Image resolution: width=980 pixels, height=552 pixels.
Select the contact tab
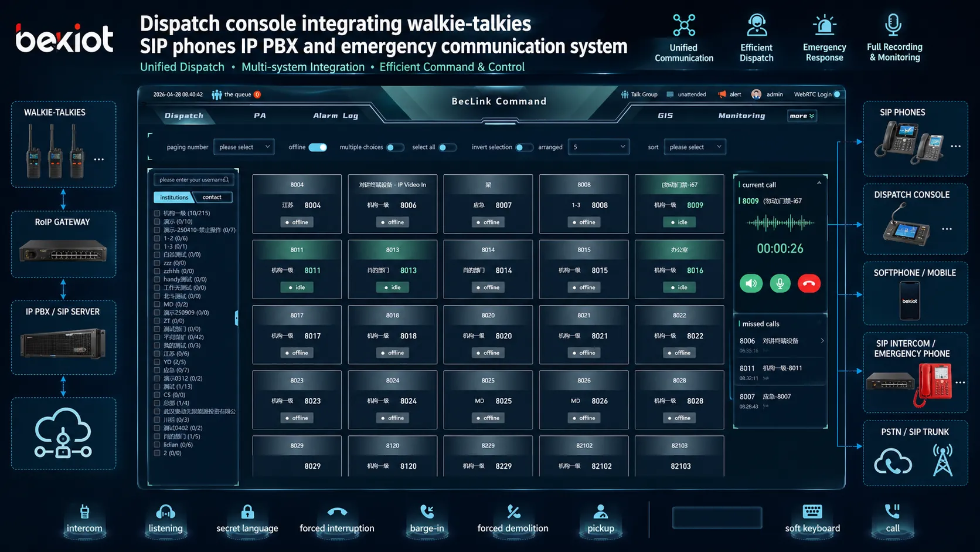(x=212, y=197)
